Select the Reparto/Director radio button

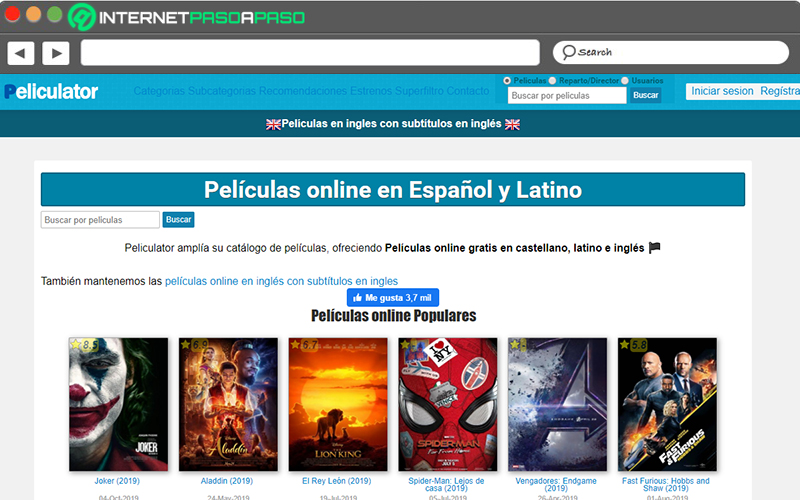(x=552, y=81)
